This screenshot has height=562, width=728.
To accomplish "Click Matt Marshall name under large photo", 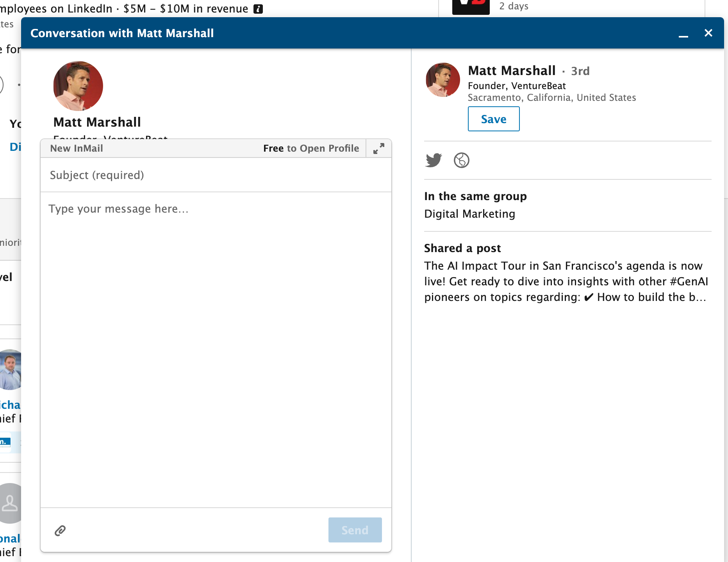I will pos(97,122).
